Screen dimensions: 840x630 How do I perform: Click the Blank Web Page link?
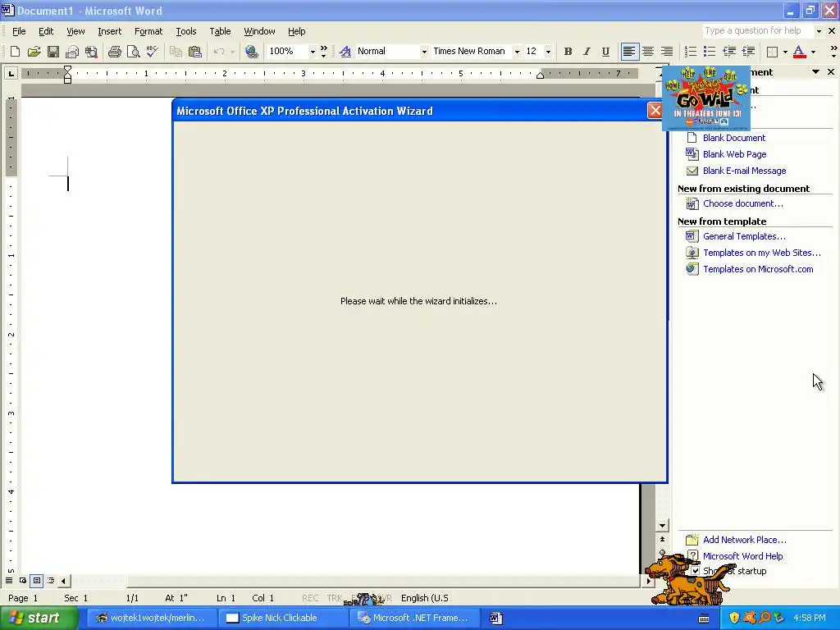pyautogui.click(x=734, y=154)
